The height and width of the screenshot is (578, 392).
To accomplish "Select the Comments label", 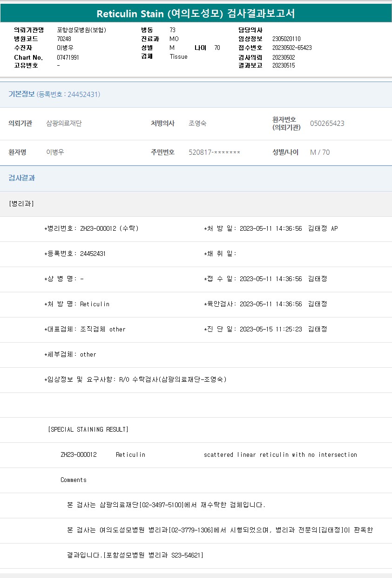I will 74,480.
